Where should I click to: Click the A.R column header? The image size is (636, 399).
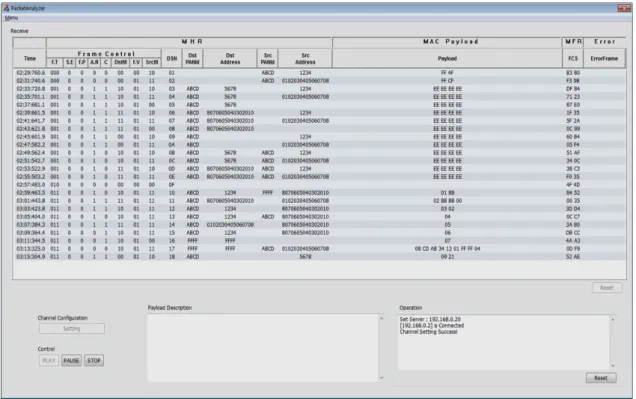pos(94,62)
